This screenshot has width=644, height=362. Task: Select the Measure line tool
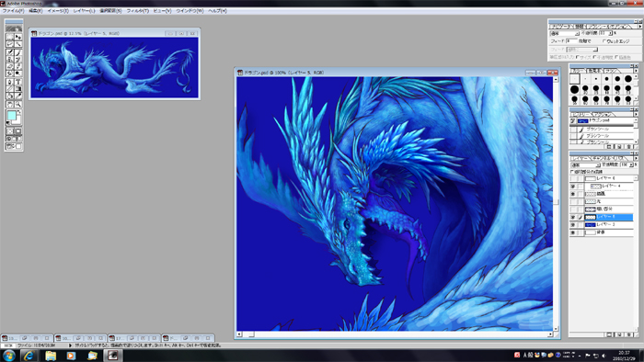[x=10, y=89]
